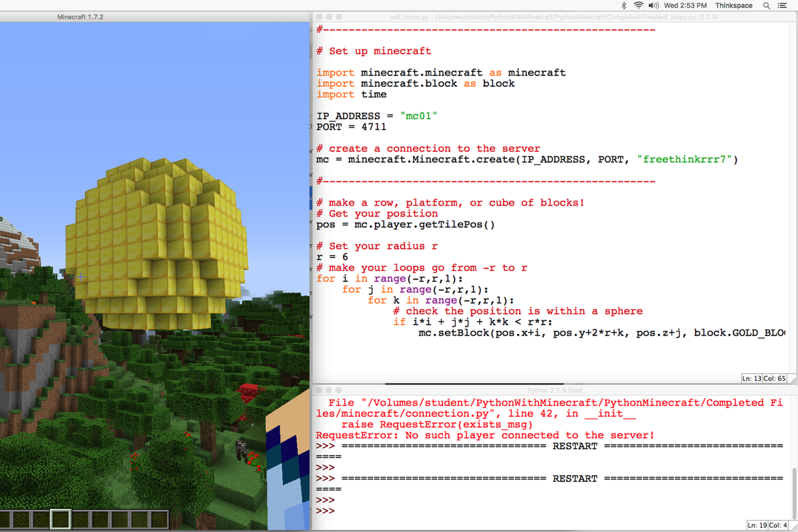
Task: Click the editor resize grip corner
Action: tap(793, 379)
